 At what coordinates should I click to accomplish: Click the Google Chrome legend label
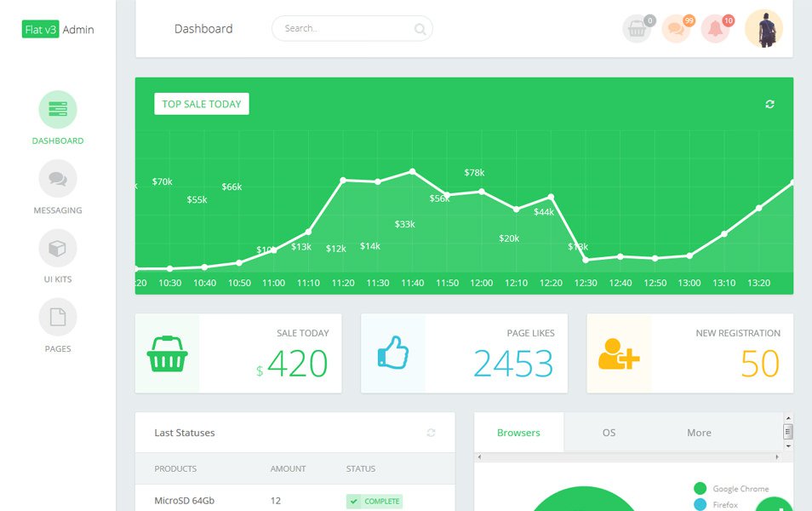coord(741,489)
